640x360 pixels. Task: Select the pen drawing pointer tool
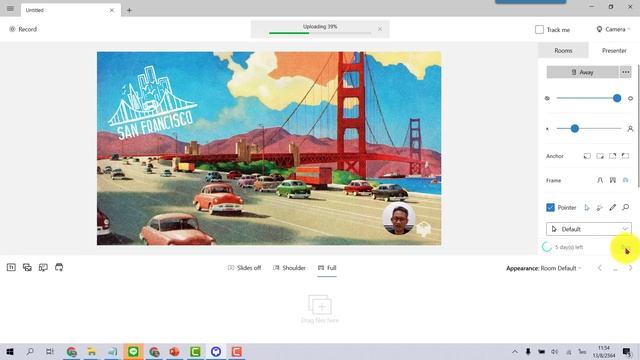pyautogui.click(x=613, y=207)
